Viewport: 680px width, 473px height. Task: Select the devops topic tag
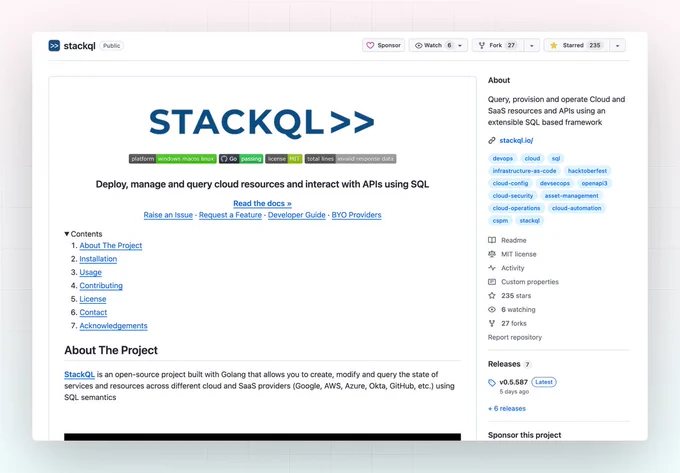(503, 159)
